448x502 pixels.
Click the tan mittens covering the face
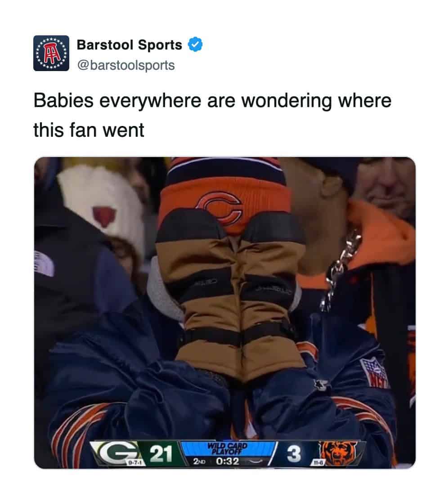tap(231, 293)
